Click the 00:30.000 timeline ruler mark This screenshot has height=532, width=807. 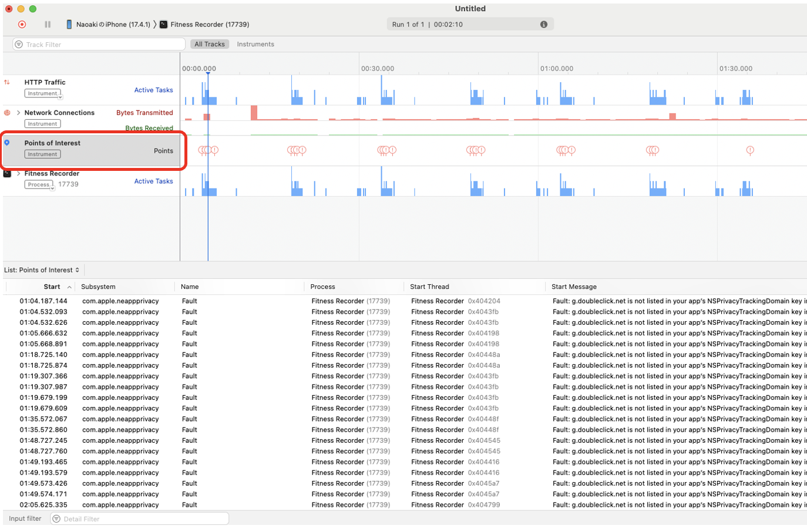[378, 69]
